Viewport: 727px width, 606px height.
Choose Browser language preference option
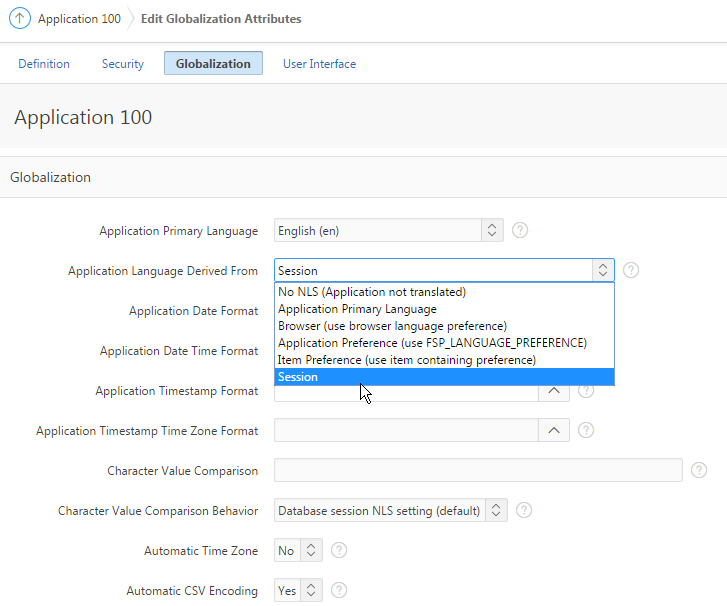point(392,326)
